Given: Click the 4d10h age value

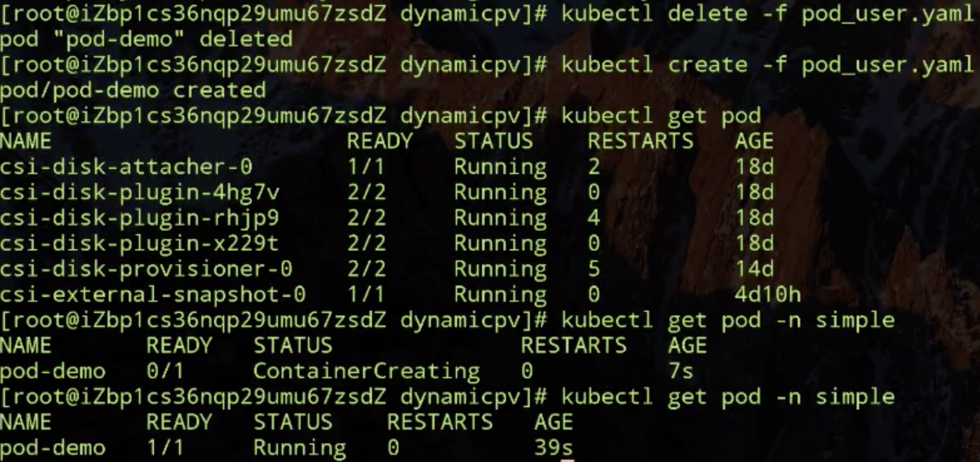Looking at the screenshot, I should tap(768, 295).
